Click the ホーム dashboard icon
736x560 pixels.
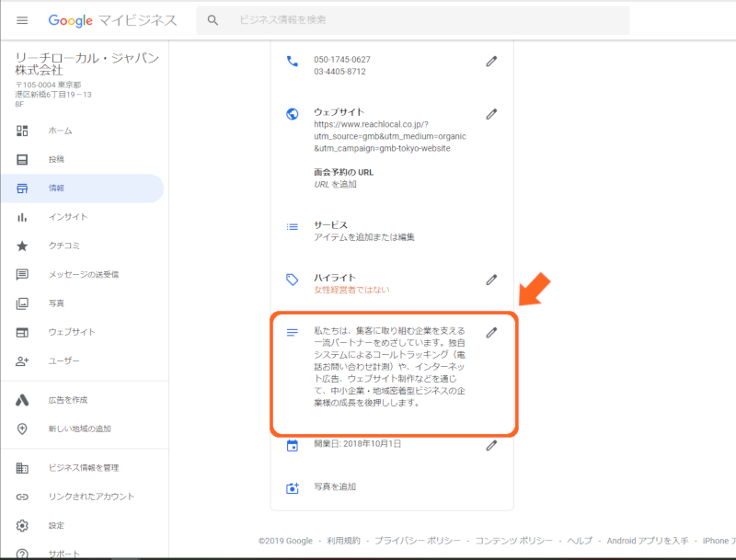pos(22,131)
